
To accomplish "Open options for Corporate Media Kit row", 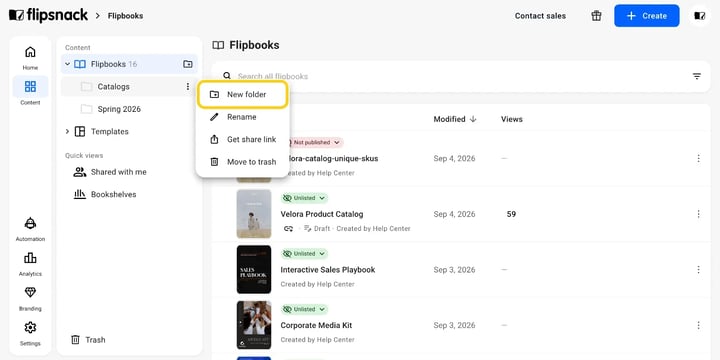I will tap(698, 325).
